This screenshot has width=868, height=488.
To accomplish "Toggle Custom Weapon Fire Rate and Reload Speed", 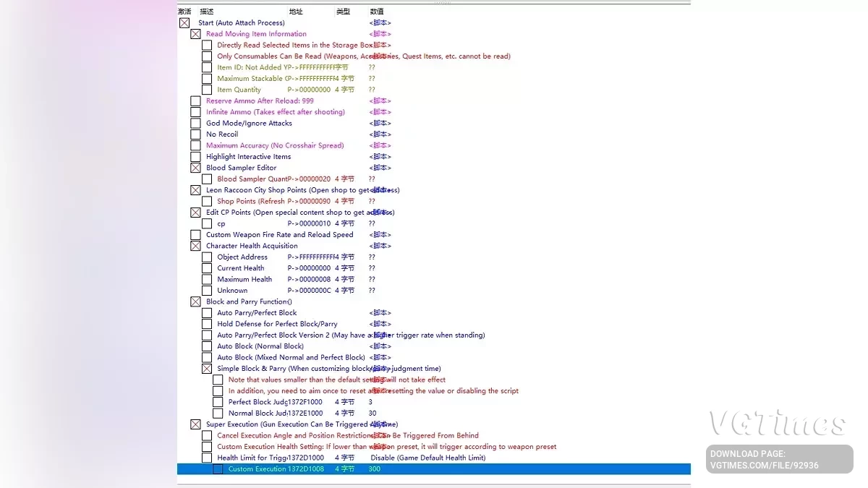I will [x=195, y=235].
